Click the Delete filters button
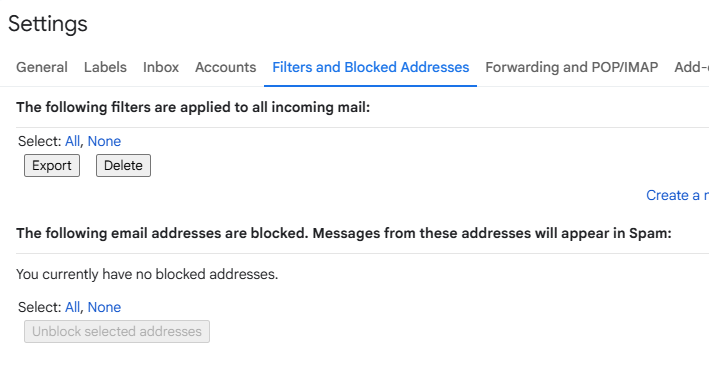Viewport: 709px width, 365px height. [123, 166]
